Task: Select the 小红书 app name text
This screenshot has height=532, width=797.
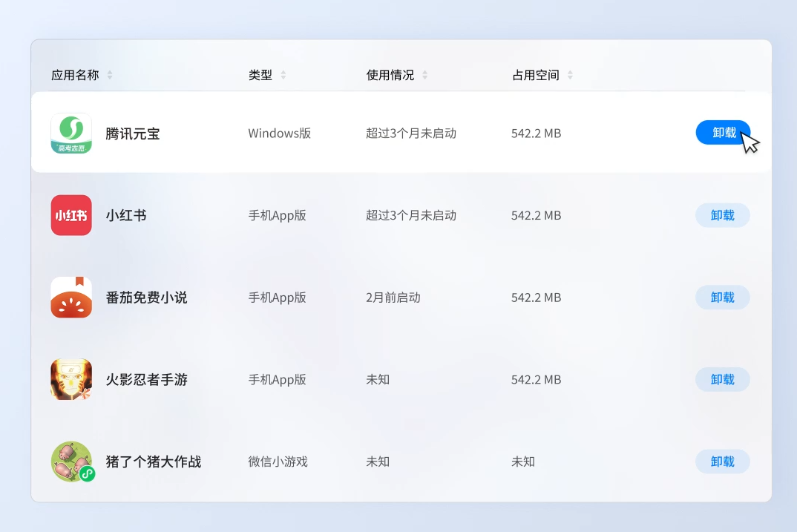Action: 126,215
